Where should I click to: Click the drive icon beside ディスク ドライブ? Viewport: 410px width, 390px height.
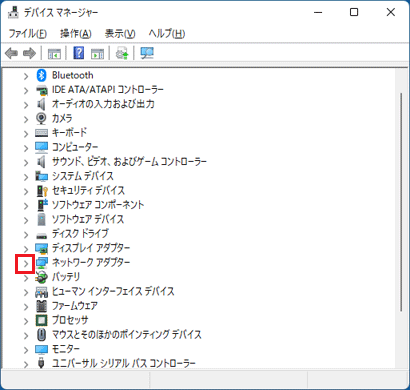(x=41, y=235)
